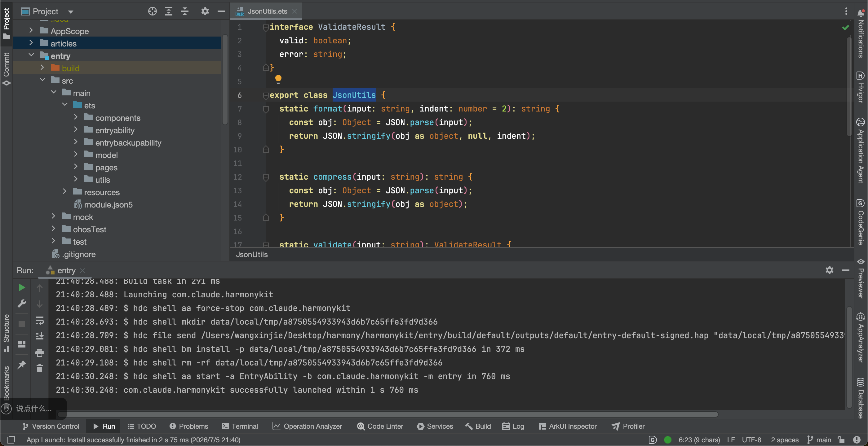Screen dimensions: 868x446
Task: Collapse the entry module
Action: pos(31,55)
